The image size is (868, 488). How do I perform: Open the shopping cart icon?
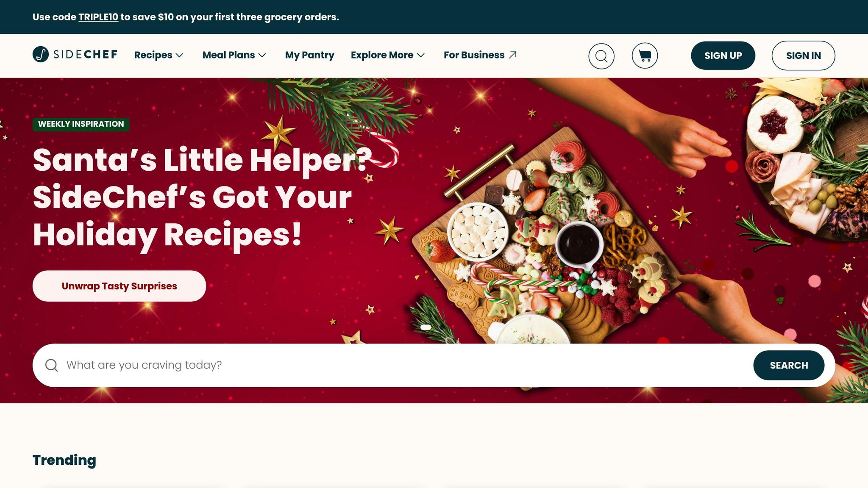(x=645, y=55)
